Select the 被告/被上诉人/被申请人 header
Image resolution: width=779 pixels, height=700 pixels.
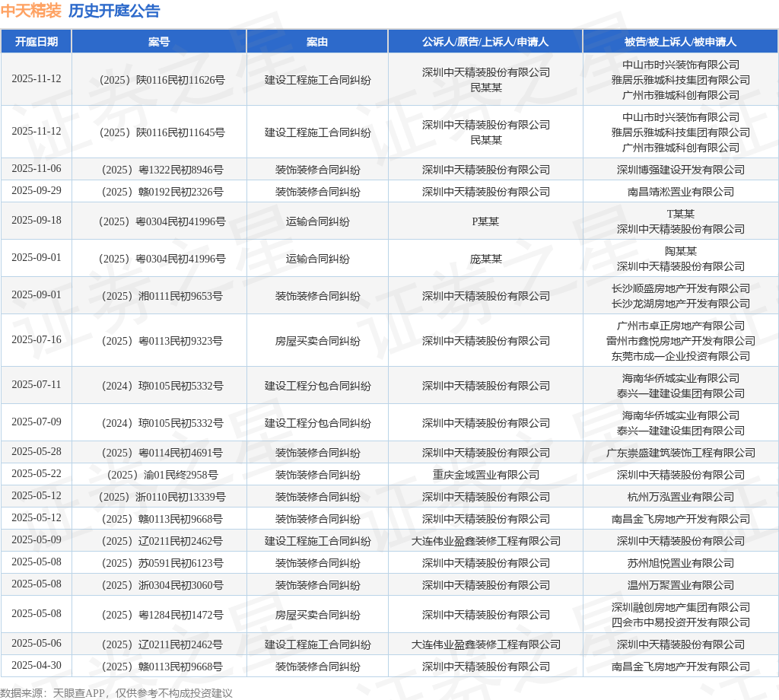[x=680, y=42]
